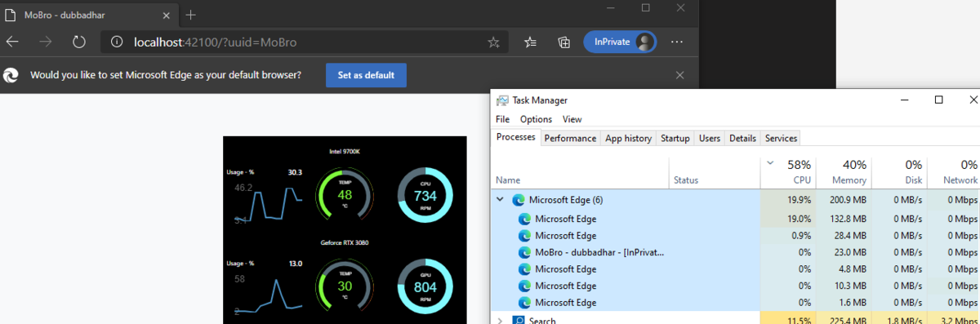This screenshot has height=324, width=980.
Task: Click the Geforce RTX 3080 usage graph
Action: pos(269,294)
